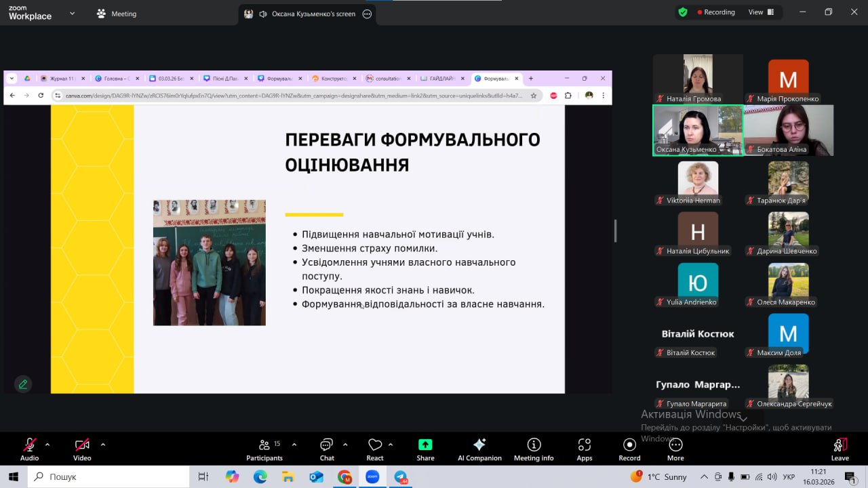
Task: Open the Chat panel
Action: [327, 449]
